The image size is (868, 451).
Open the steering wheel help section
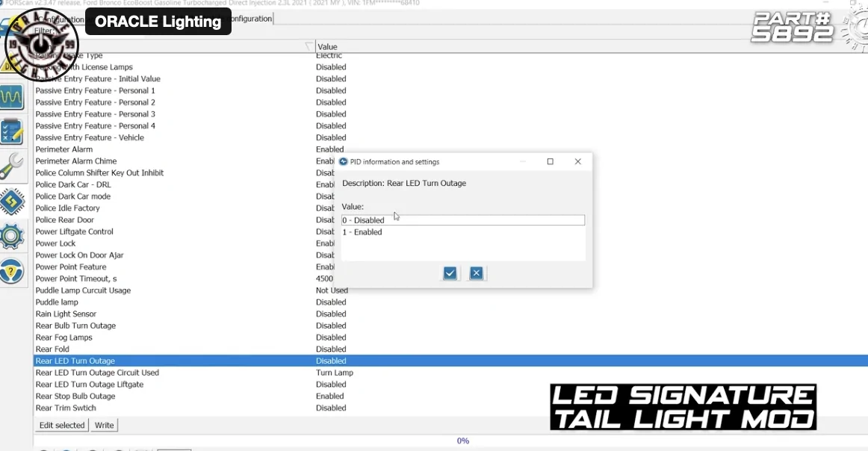pos(12,271)
